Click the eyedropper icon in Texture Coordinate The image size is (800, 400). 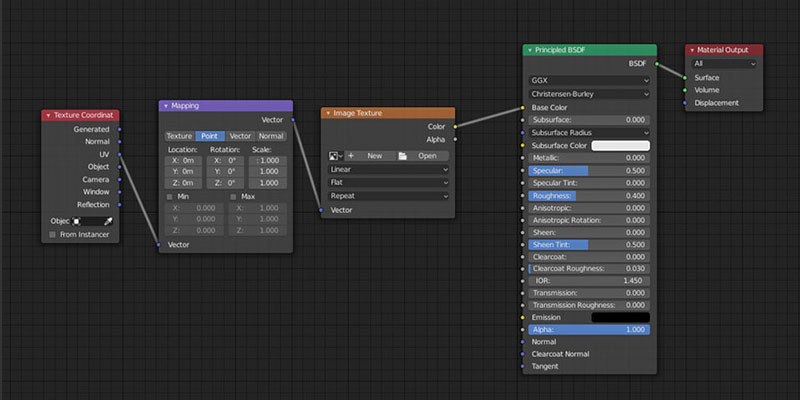coord(108,221)
